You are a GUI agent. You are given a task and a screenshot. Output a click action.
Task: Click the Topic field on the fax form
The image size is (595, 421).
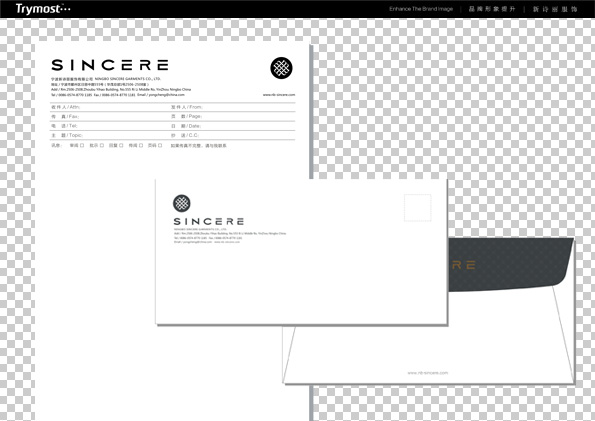[110, 136]
